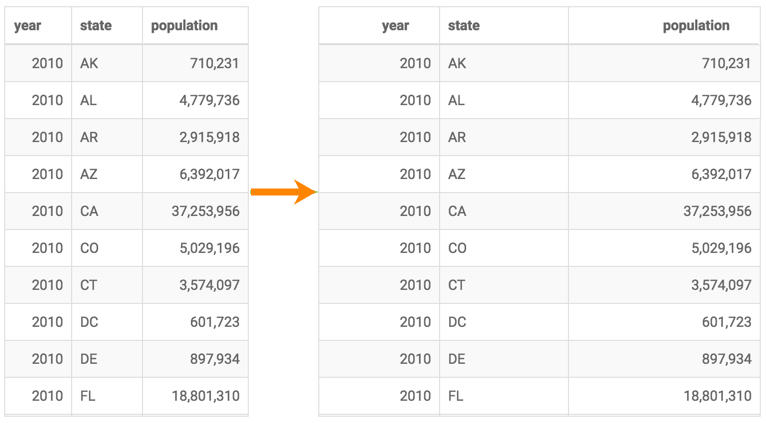This screenshot has height=423, width=766.
Task: Click the year header in right table
Action: click(395, 26)
